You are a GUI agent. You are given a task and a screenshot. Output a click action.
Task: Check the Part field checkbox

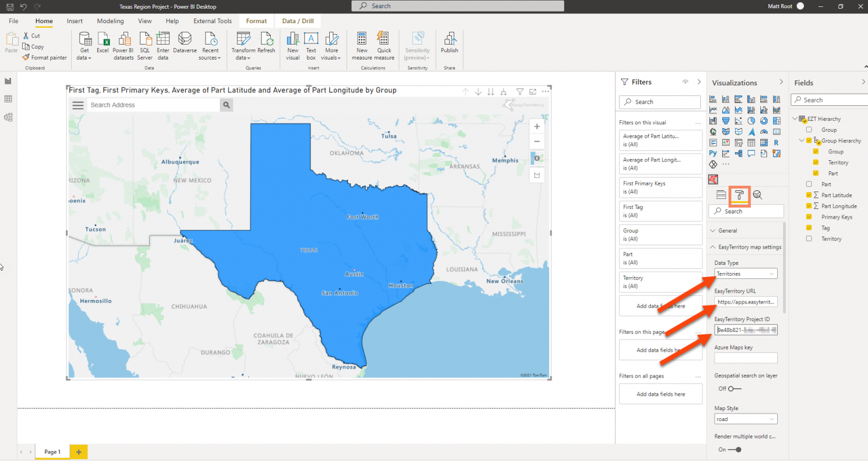click(x=808, y=184)
